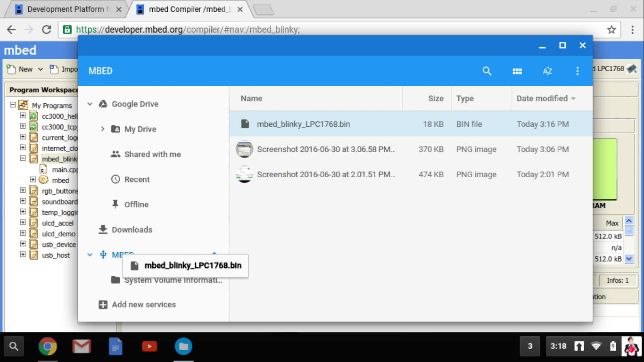Open main.cpp in the program tree

coord(65,169)
